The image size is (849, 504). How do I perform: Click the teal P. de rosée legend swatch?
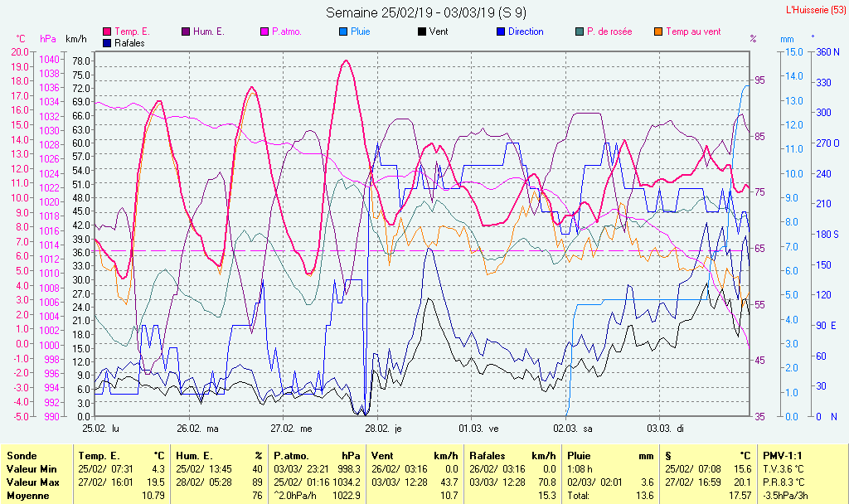tap(580, 31)
